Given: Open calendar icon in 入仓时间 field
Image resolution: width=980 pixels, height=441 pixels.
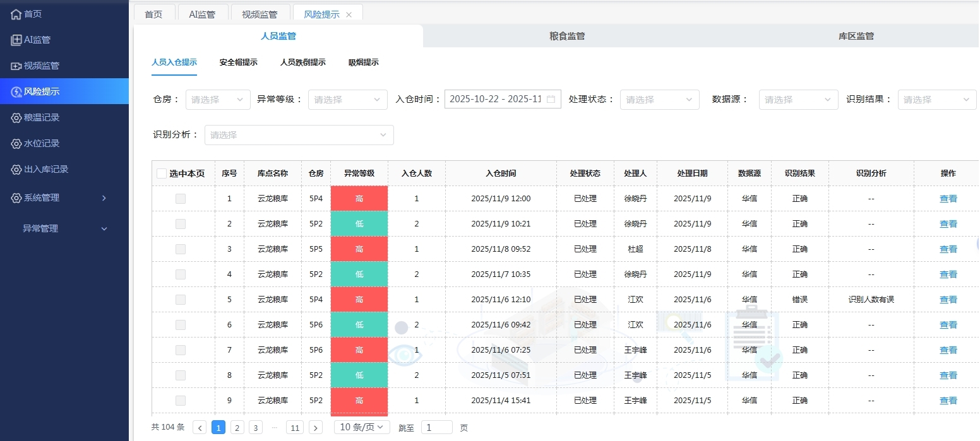Looking at the screenshot, I should (x=551, y=99).
